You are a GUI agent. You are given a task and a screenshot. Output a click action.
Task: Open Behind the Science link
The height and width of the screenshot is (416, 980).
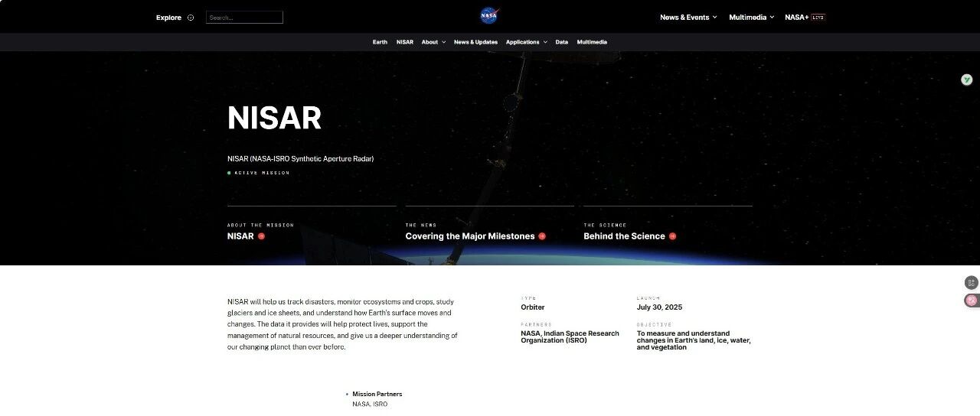click(624, 236)
